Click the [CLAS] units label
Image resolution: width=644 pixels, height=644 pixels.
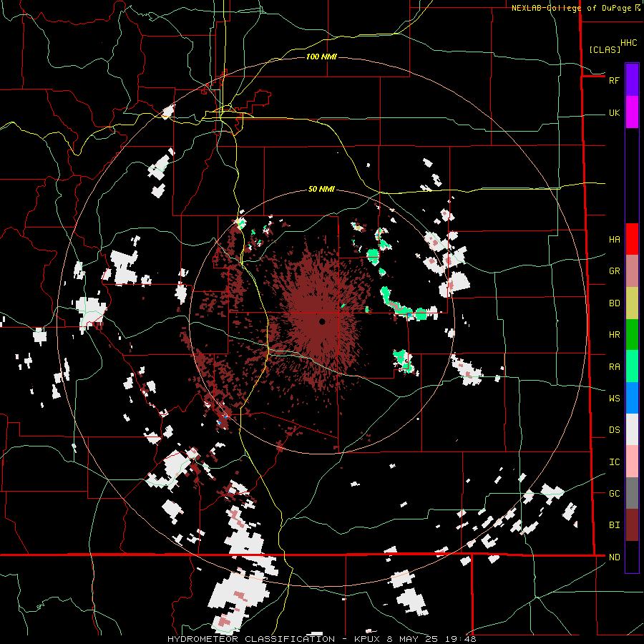(x=605, y=49)
